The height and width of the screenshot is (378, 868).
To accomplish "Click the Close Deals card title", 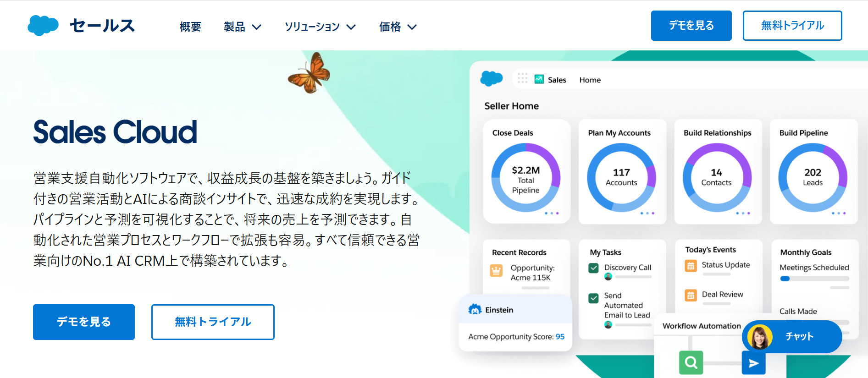I will point(513,133).
